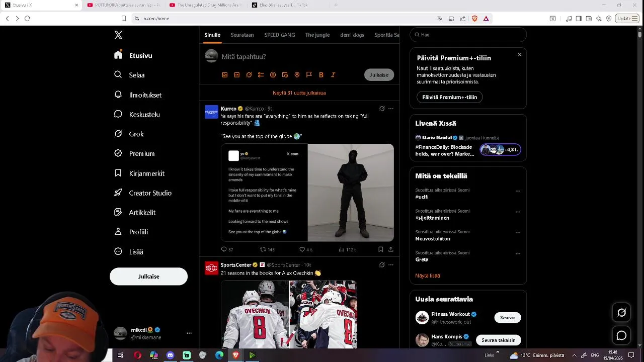This screenshot has width=644, height=362.
Task: Add image media to post
Action: pyautogui.click(x=225, y=75)
